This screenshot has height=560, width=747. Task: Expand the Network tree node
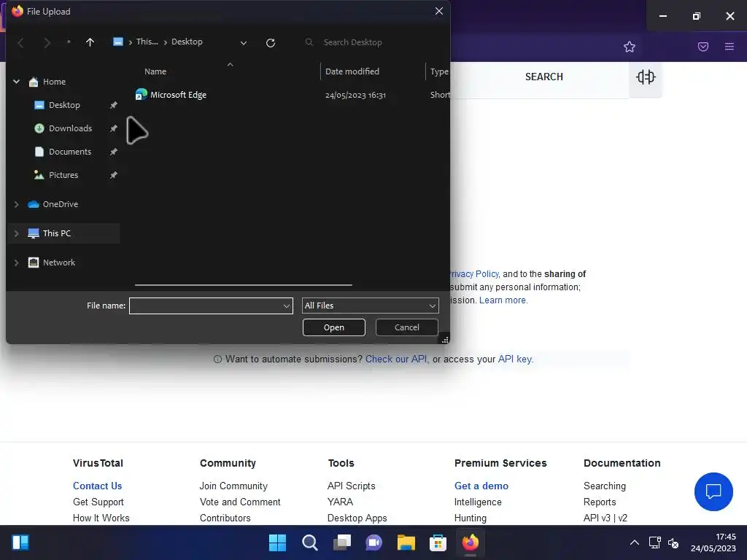(x=16, y=262)
